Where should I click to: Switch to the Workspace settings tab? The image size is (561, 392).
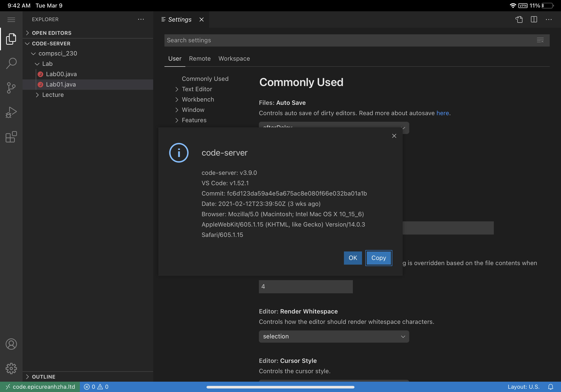tap(234, 59)
